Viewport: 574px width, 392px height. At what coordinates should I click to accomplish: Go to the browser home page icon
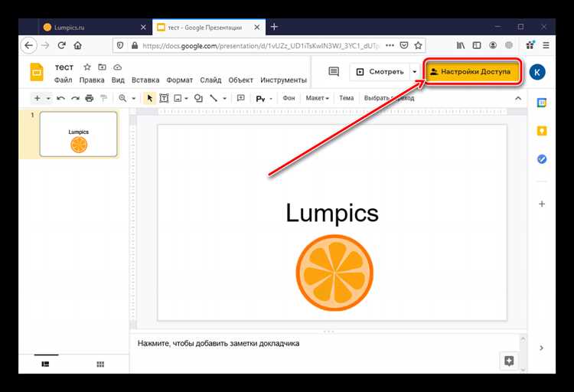tap(77, 45)
